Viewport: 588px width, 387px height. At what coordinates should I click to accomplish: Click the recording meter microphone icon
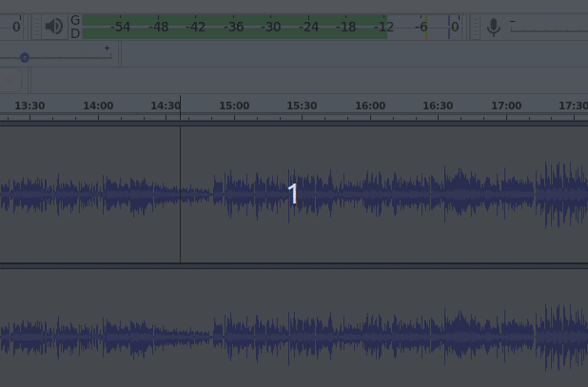click(493, 27)
